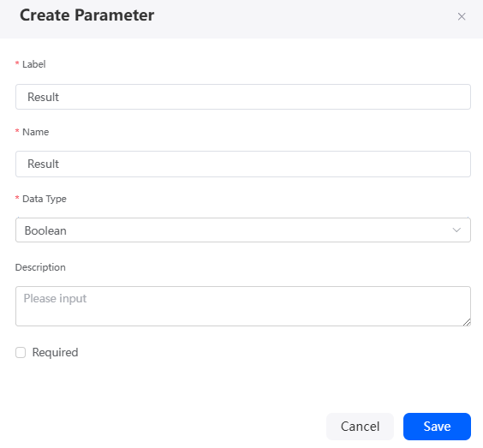Focus the Name input field
The width and height of the screenshot is (483, 448).
coord(242,164)
